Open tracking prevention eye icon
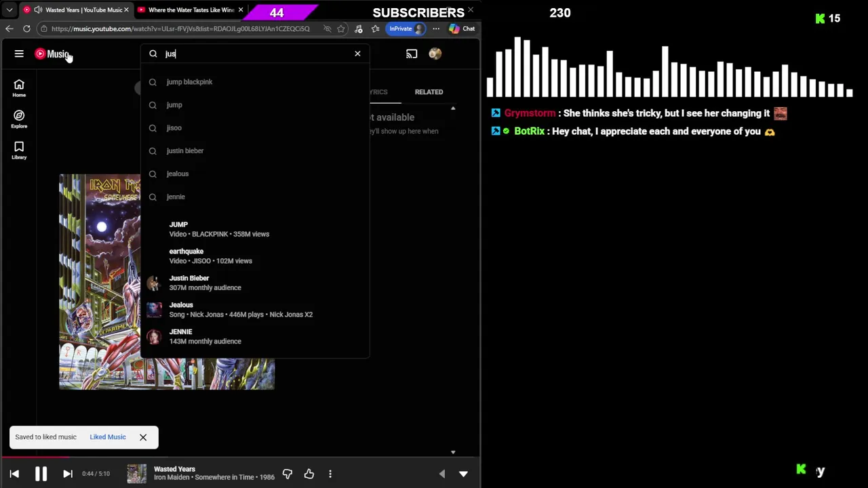Viewport: 868px width, 488px height. tap(328, 28)
